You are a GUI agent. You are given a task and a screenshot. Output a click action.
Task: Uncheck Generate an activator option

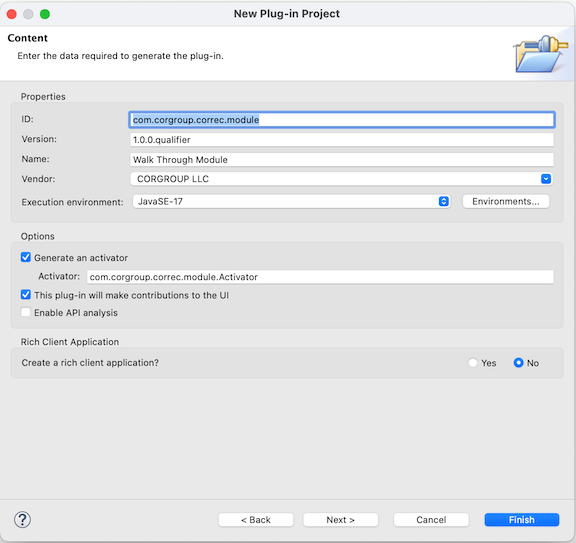click(26, 257)
